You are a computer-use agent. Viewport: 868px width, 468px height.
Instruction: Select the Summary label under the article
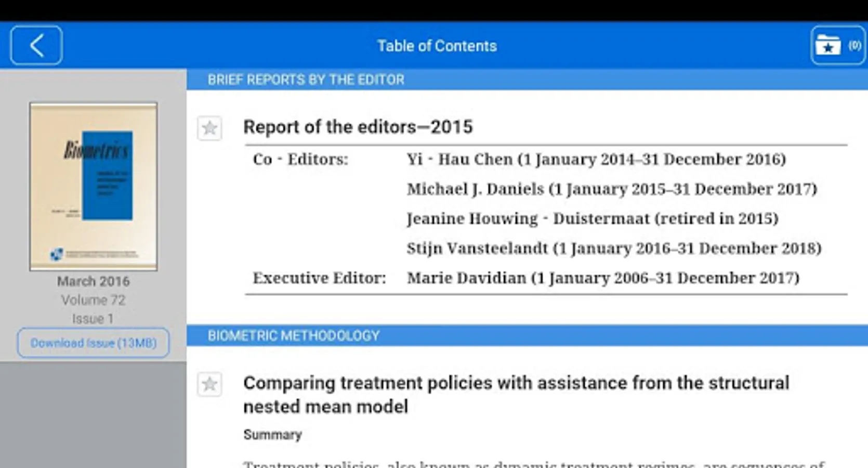273,435
